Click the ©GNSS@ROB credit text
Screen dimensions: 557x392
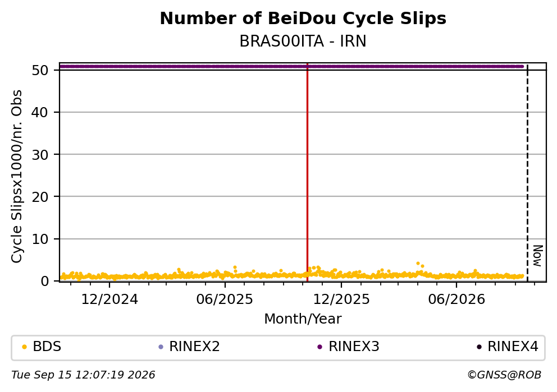[x=504, y=375]
